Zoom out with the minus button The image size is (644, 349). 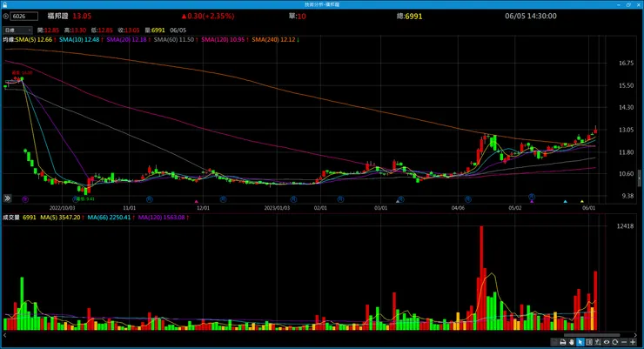click(624, 342)
